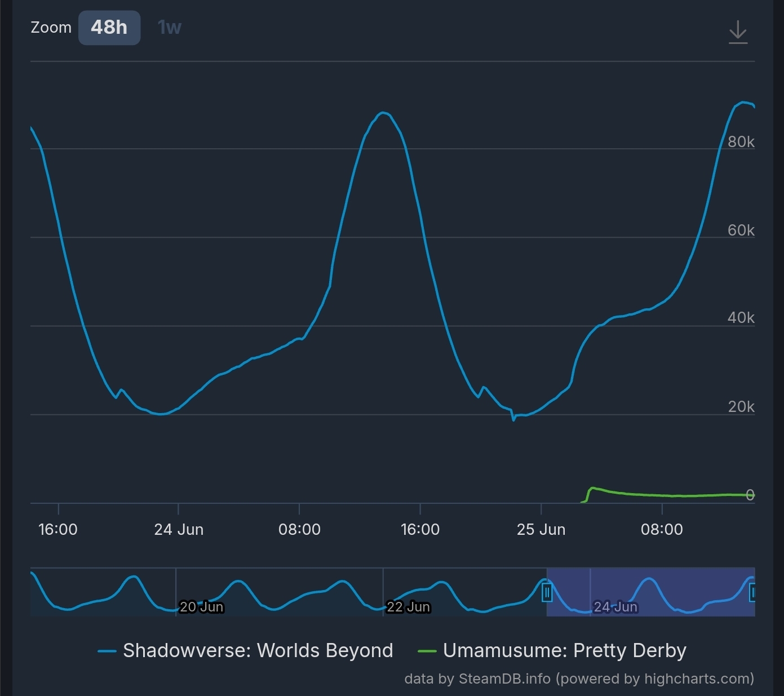Screen dimensions: 784x696
Task: Click the 22 Jun label in navigator
Action: point(409,607)
